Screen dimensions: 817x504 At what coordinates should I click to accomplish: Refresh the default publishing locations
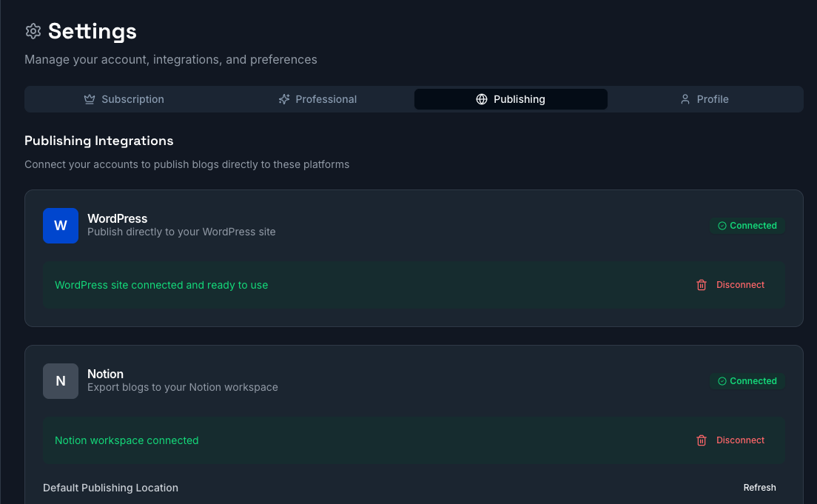tap(759, 488)
